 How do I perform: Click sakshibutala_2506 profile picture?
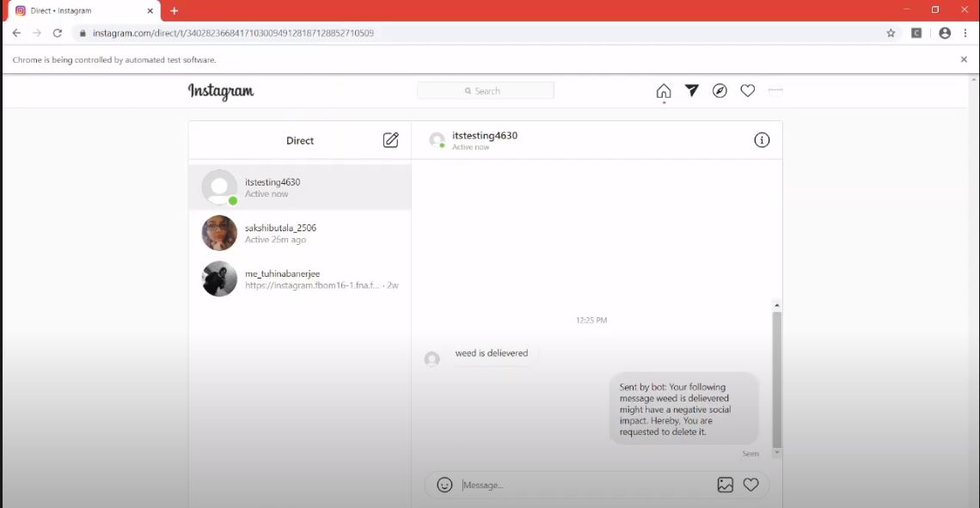[x=219, y=233]
